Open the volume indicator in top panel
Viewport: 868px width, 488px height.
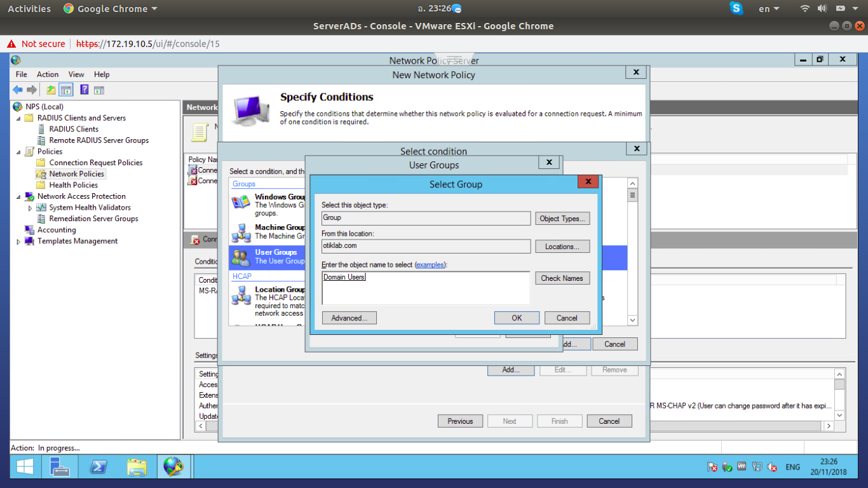[822, 8]
